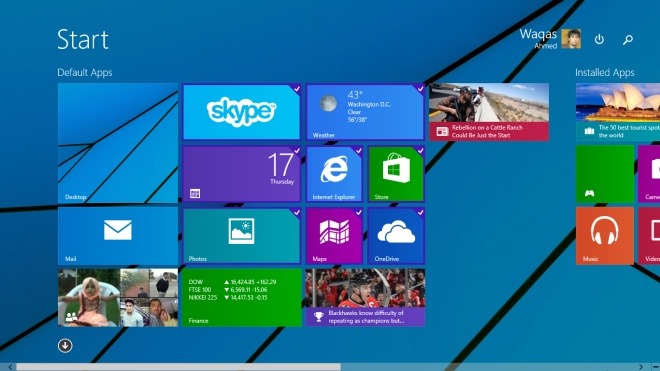Deselect the Internet Explorer tile checkmark
Image resolution: width=660 pixels, height=371 pixels.
[358, 151]
